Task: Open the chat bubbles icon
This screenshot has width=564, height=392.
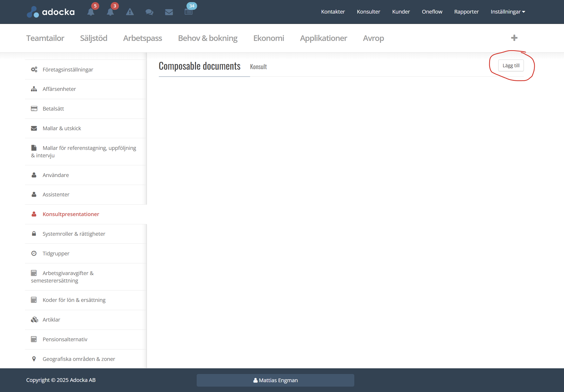Action: click(x=149, y=12)
